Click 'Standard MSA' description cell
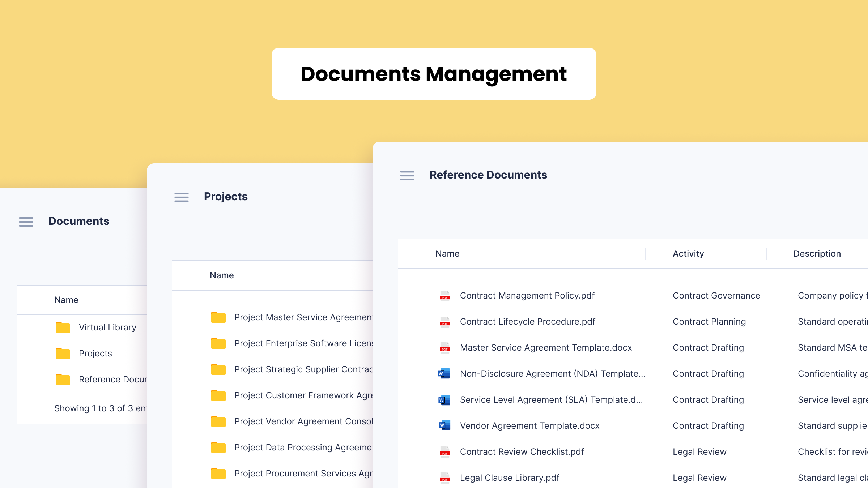The image size is (868, 488). pyautogui.click(x=833, y=348)
